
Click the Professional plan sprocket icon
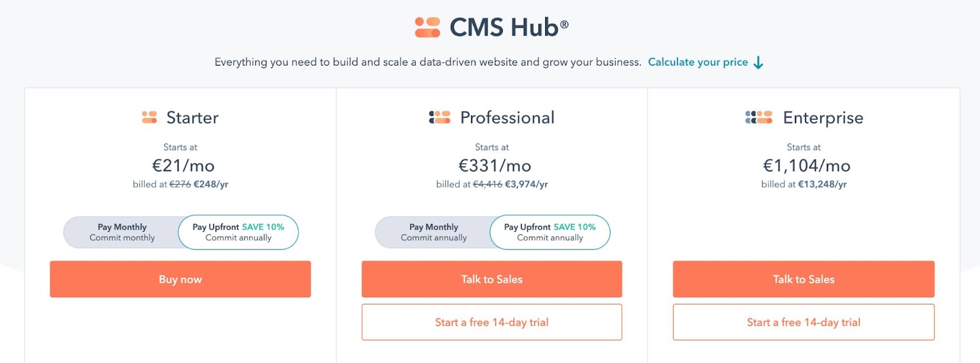pyautogui.click(x=439, y=118)
